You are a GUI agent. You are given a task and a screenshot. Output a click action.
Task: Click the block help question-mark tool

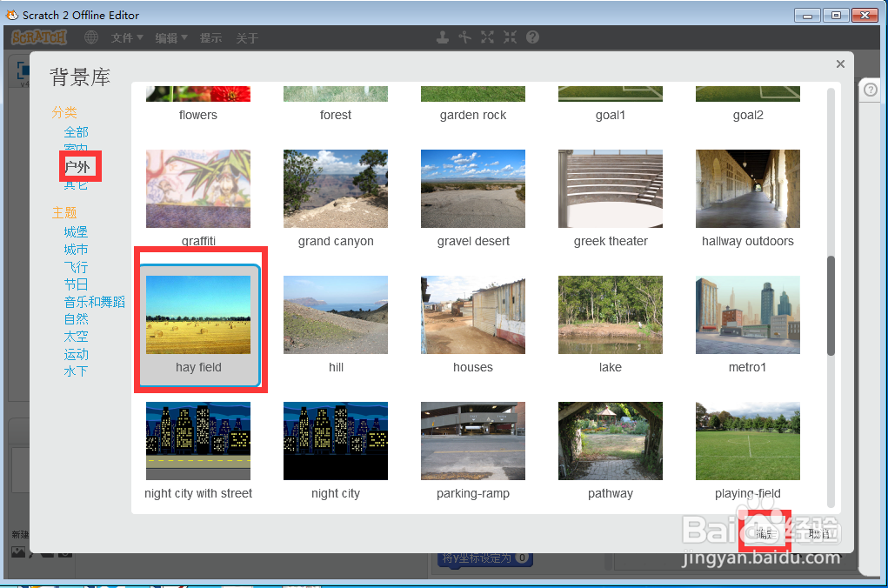pos(532,37)
